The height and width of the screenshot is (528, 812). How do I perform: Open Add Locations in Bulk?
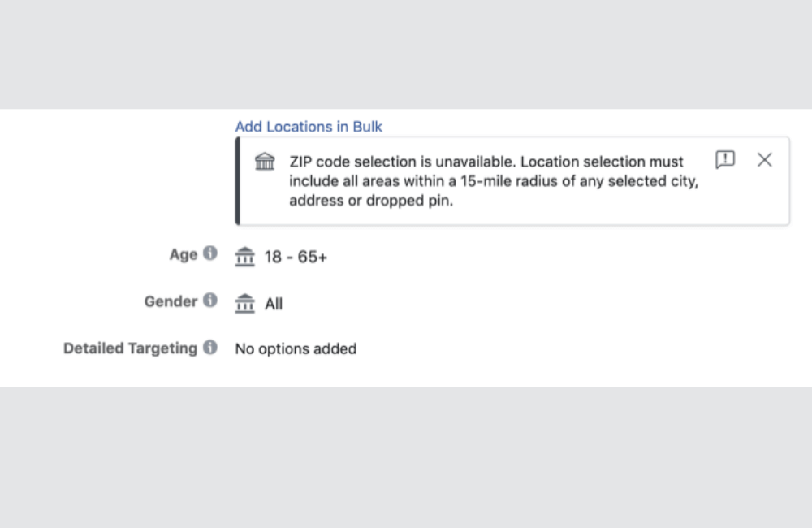pos(309,127)
